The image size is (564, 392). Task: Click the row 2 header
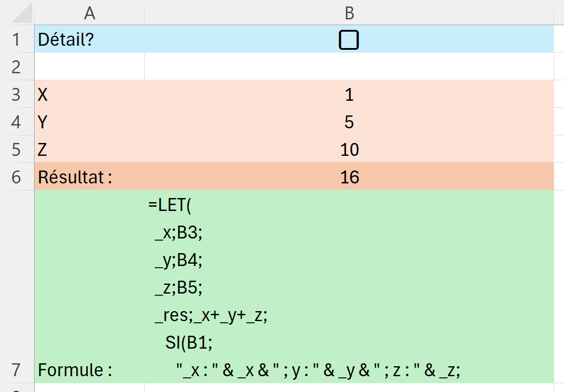pyautogui.click(x=16, y=67)
